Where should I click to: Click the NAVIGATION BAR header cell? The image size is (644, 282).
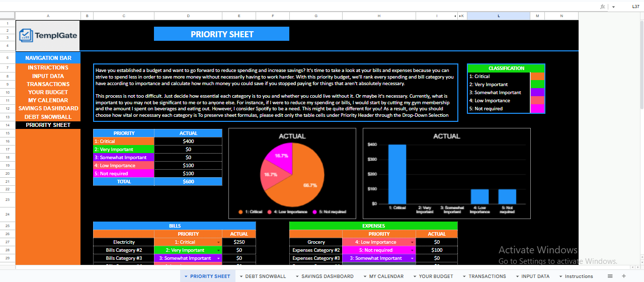(48, 58)
